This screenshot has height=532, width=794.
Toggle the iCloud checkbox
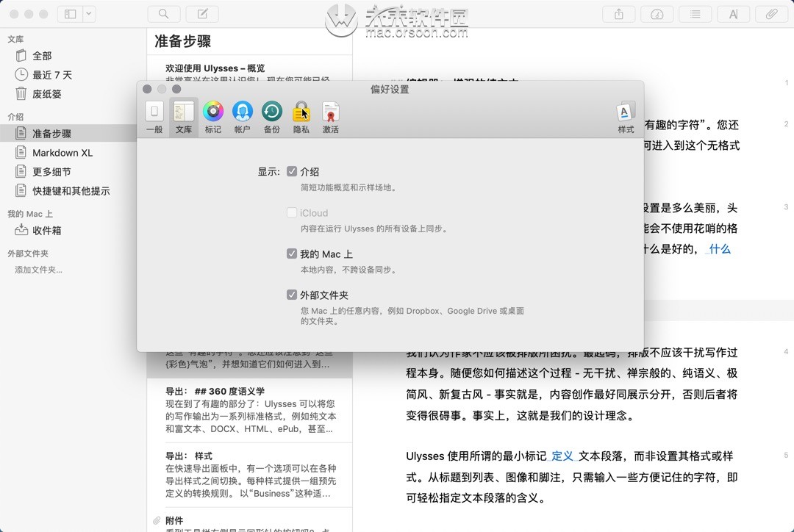(292, 212)
